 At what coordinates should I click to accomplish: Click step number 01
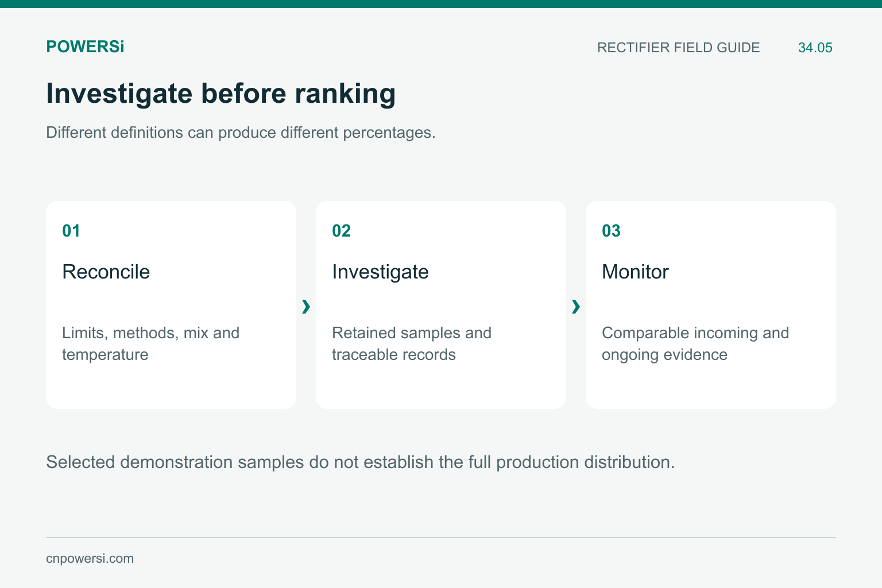click(71, 231)
